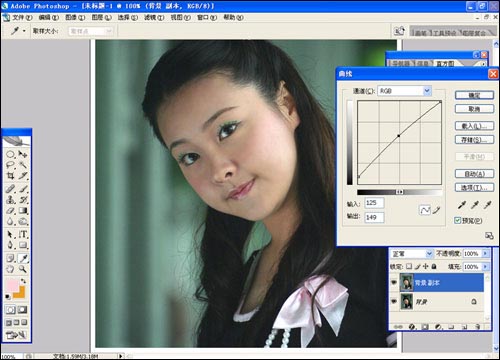Open the tool preset picker arrow

click(24, 31)
